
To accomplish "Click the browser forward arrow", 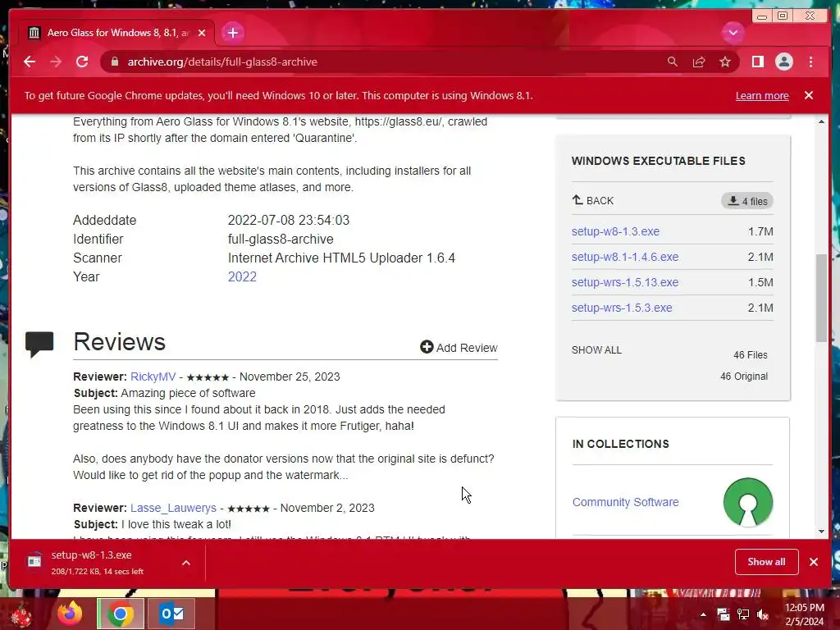I will coord(56,62).
